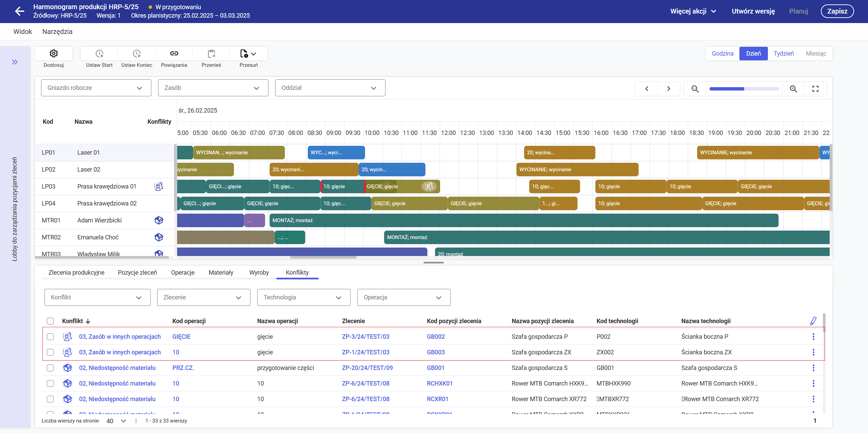The height and width of the screenshot is (433, 868).
Task: Switch timeline scale to Tydzień
Action: [x=784, y=54]
